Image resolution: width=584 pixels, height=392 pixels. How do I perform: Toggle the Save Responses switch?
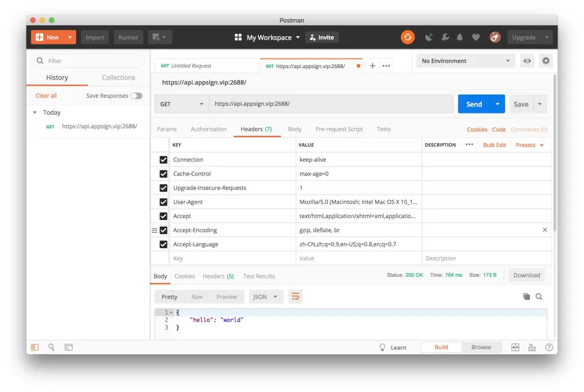pyautogui.click(x=136, y=96)
